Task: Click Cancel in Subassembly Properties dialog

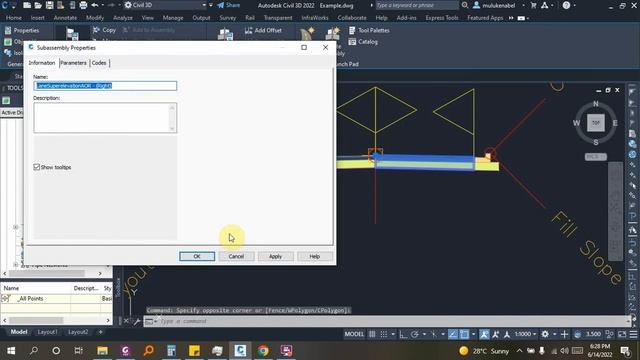Action: pyautogui.click(x=236, y=256)
